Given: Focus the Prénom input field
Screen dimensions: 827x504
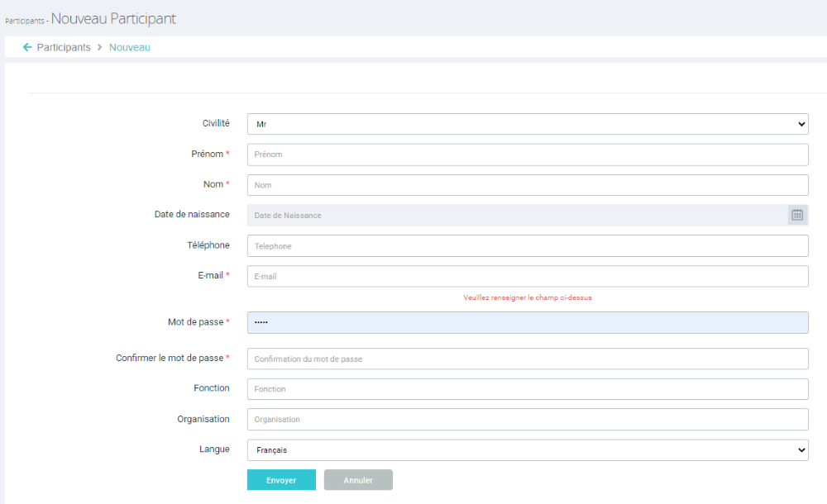Looking at the screenshot, I should [528, 155].
